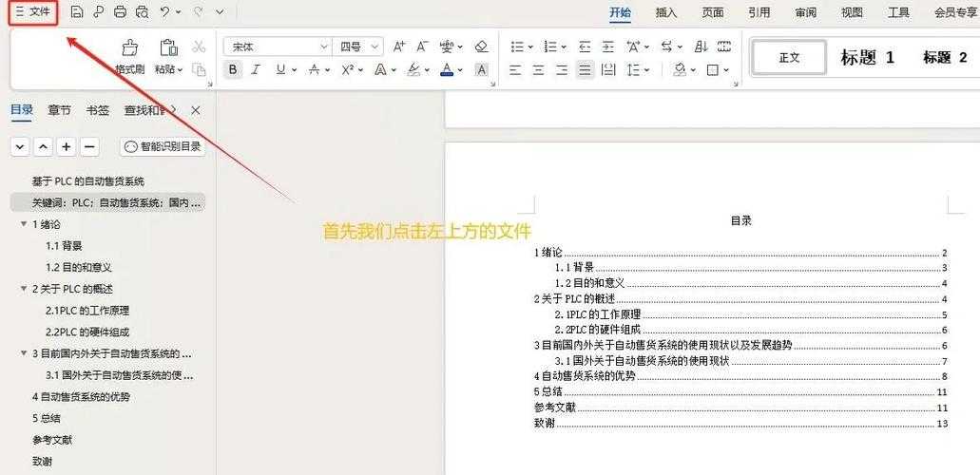Click the Print icon in quick access toolbar
The height and width of the screenshot is (475, 980).
[120, 11]
